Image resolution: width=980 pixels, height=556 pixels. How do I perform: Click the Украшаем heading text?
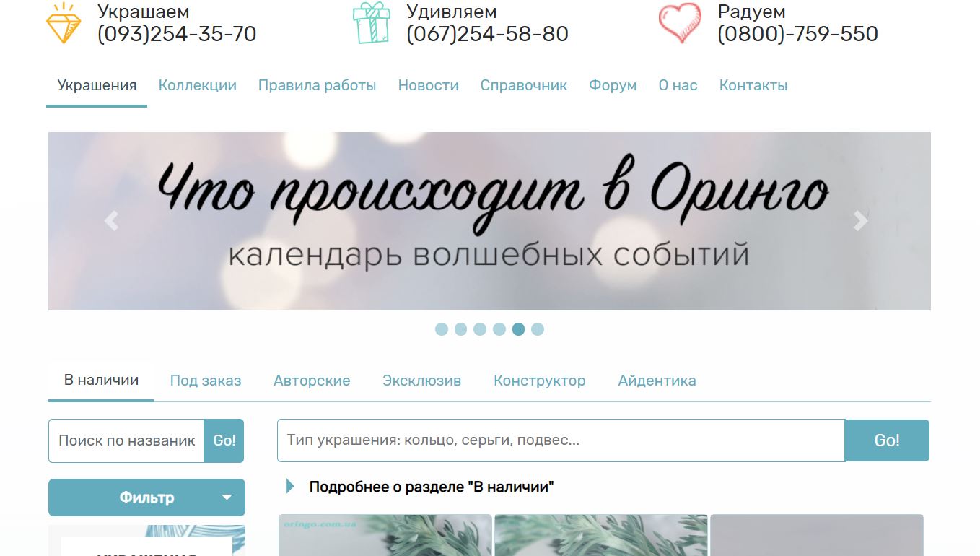[144, 12]
